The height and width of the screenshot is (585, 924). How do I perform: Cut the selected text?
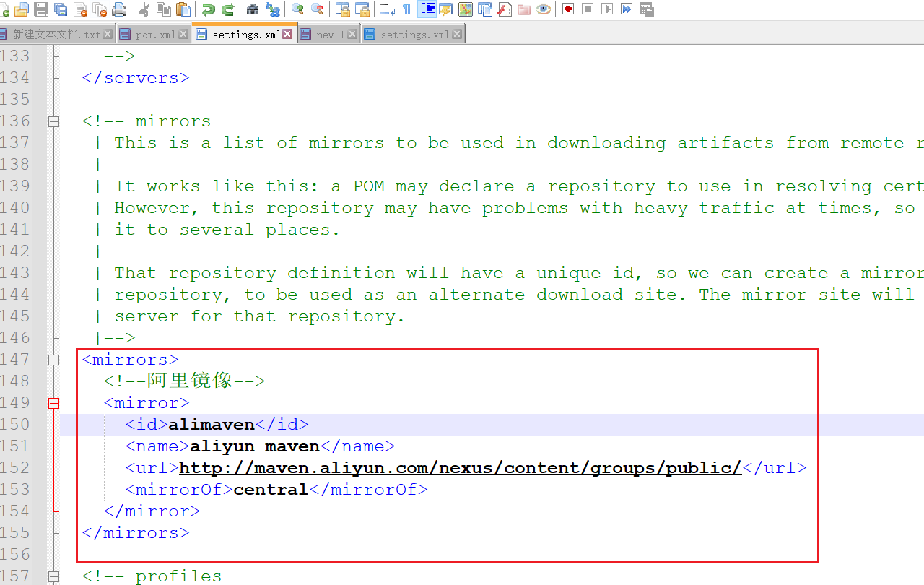[x=145, y=9]
